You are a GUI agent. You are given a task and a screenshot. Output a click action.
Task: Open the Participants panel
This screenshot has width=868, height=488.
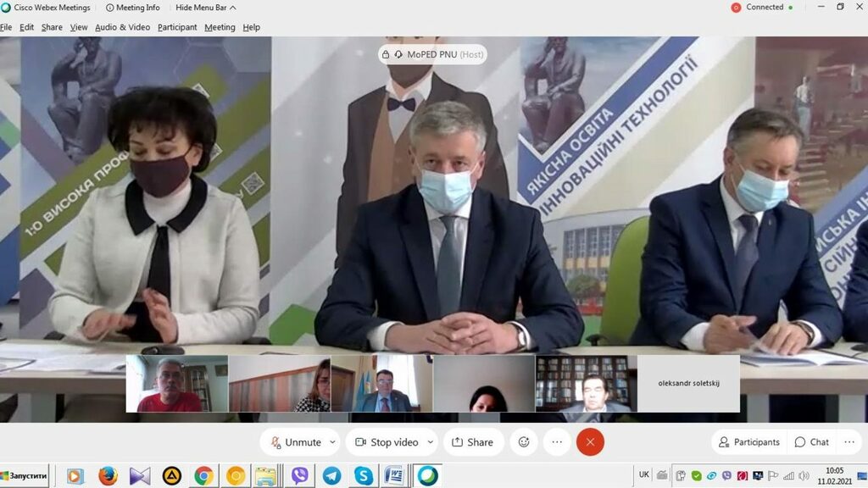748,442
